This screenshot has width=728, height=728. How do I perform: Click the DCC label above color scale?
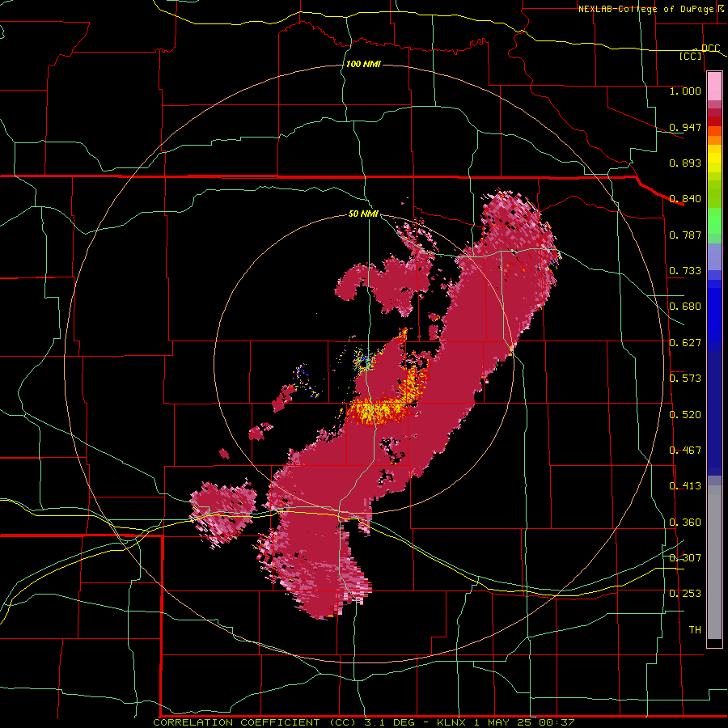tap(710, 48)
